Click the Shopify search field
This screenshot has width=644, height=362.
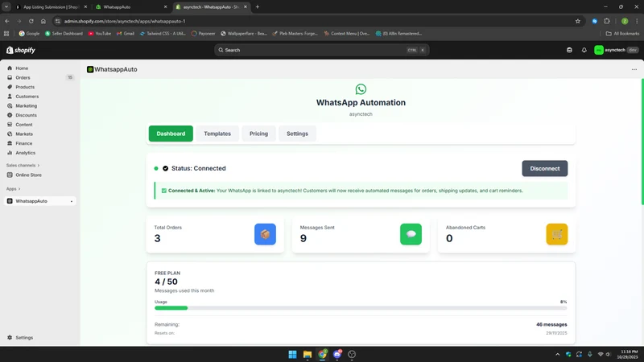pos(321,50)
